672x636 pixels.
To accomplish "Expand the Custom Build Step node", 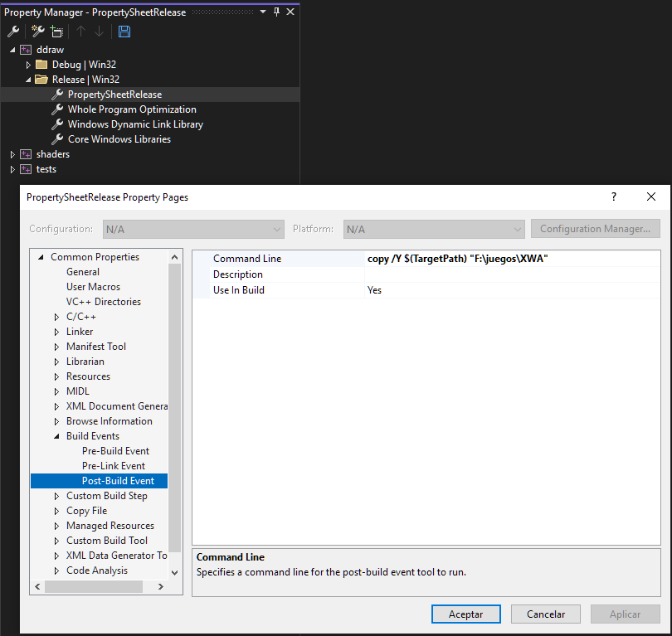I will point(56,497).
